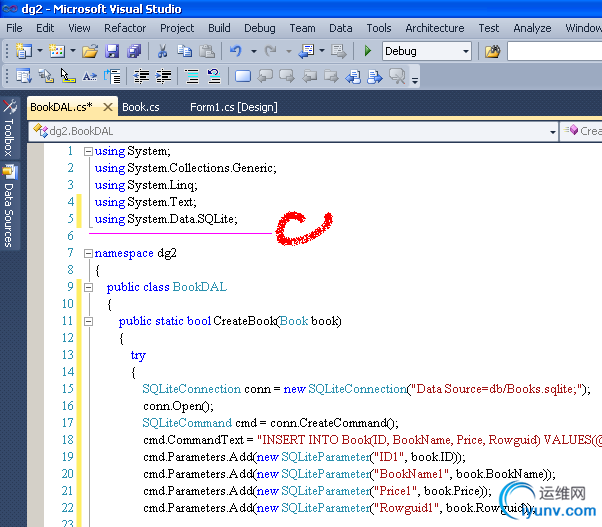
Task: Click the Undo arrow icon
Action: pyautogui.click(x=235, y=51)
